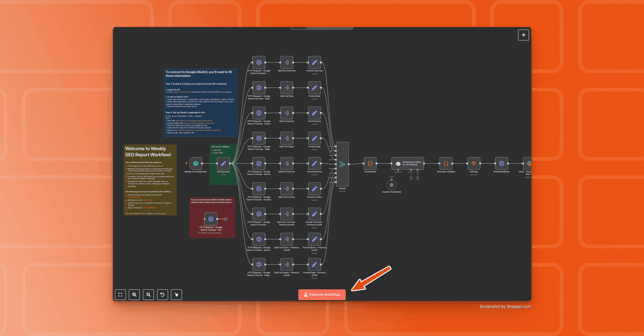
Task: Add Memory sub-node via plus connector
Action: coord(411,177)
